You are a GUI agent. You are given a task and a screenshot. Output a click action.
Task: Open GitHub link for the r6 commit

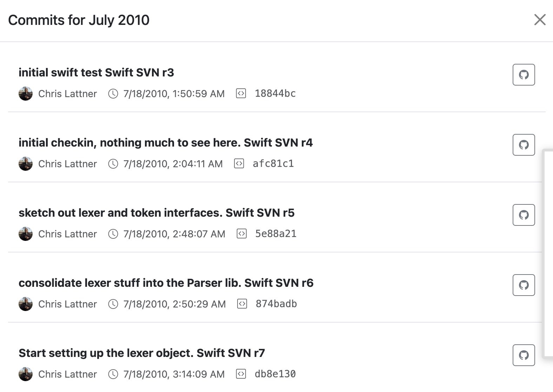click(524, 285)
